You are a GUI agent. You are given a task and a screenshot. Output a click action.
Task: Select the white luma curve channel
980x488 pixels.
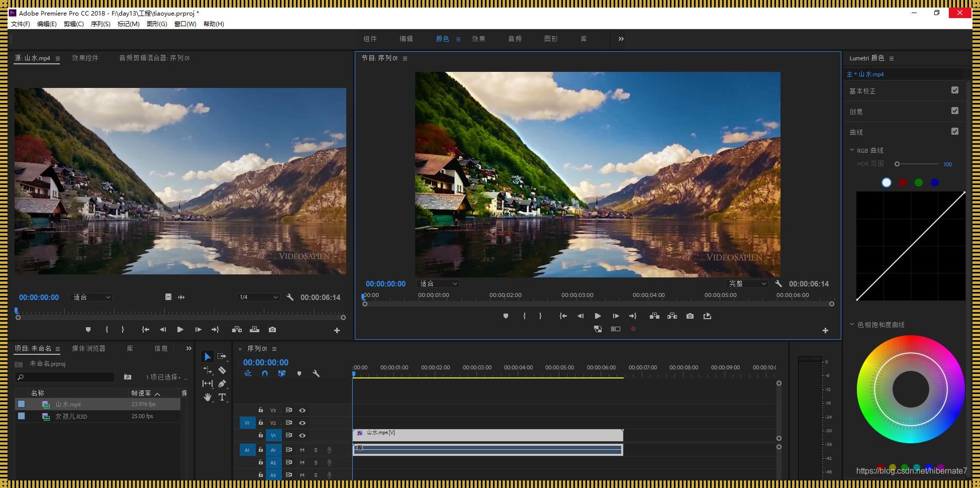pyautogui.click(x=887, y=182)
